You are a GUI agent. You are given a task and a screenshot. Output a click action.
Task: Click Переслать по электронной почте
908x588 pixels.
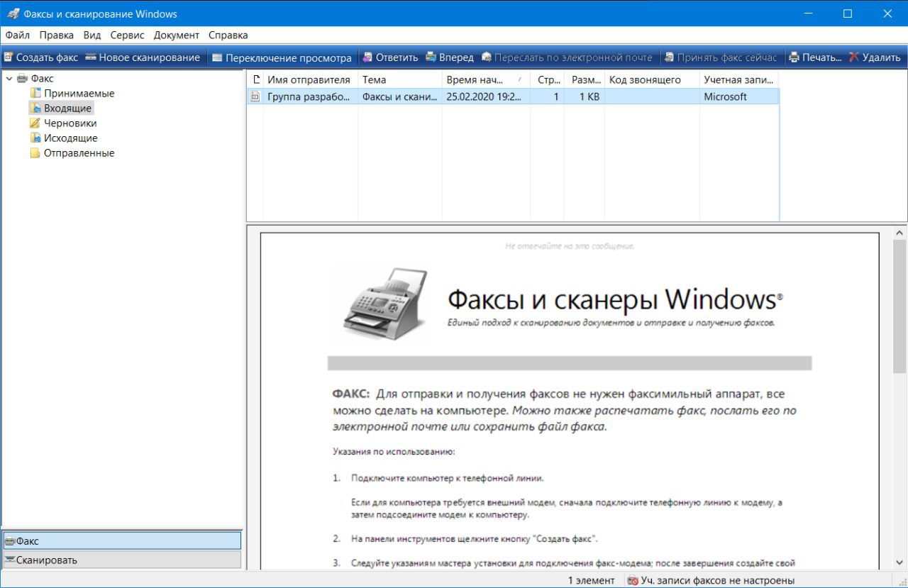pos(566,57)
